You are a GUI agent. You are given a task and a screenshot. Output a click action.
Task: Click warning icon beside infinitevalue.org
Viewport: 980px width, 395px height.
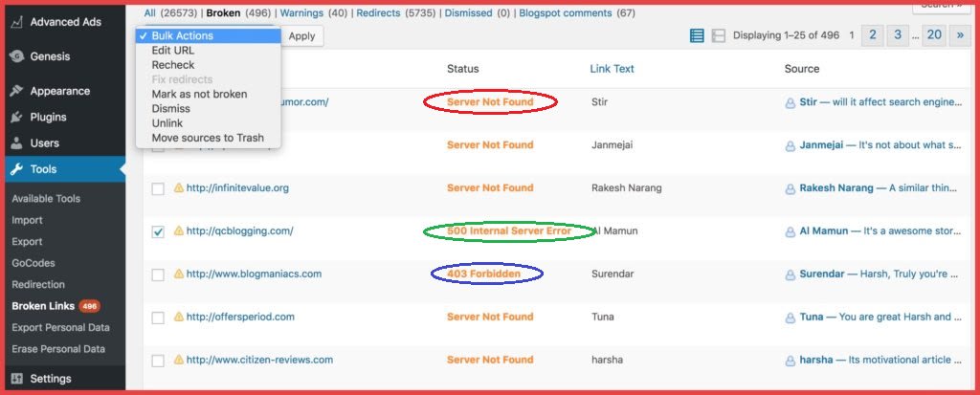pos(179,187)
